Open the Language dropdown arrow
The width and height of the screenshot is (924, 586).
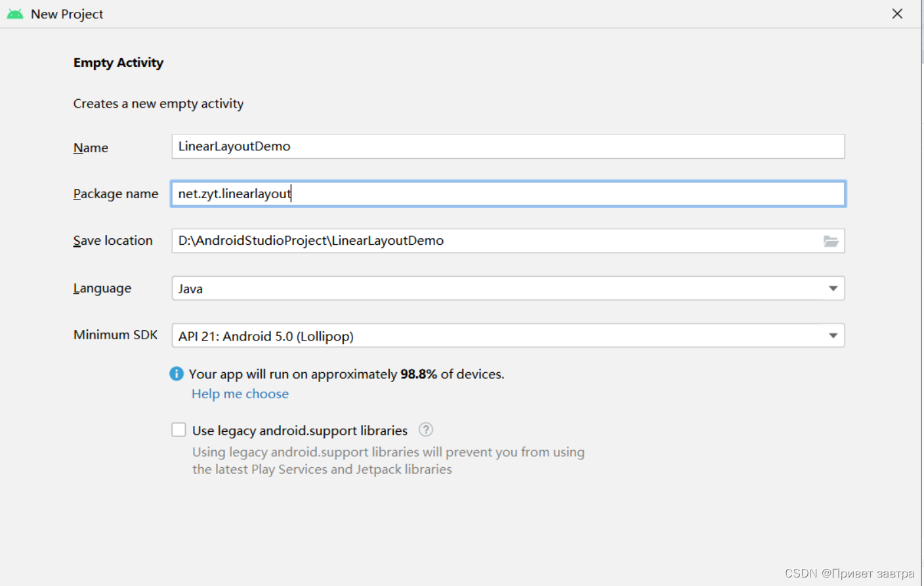click(833, 288)
